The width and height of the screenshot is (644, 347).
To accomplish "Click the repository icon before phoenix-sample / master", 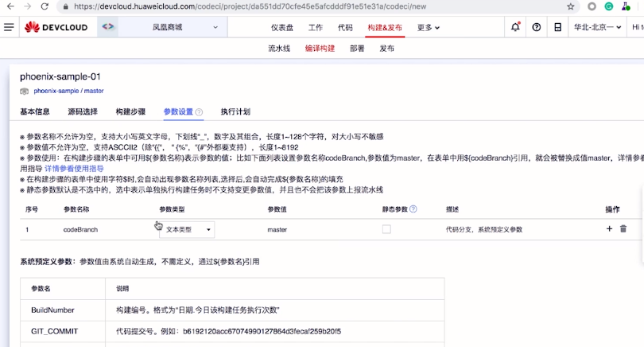I will [24, 91].
